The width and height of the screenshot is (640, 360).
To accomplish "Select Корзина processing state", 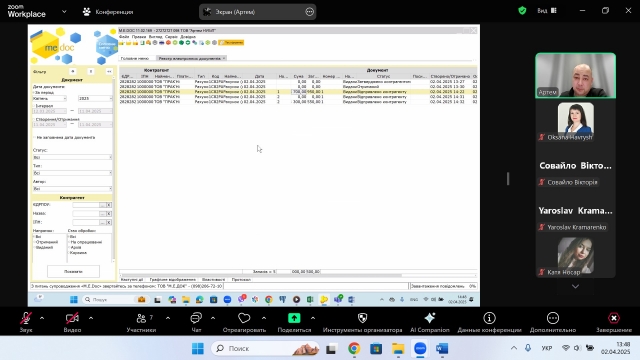I will click(78, 253).
